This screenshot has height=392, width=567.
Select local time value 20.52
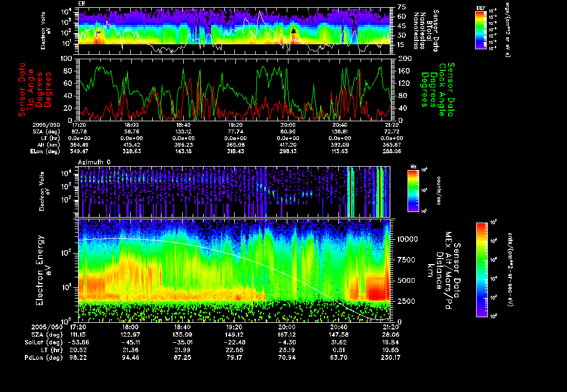click(x=79, y=350)
